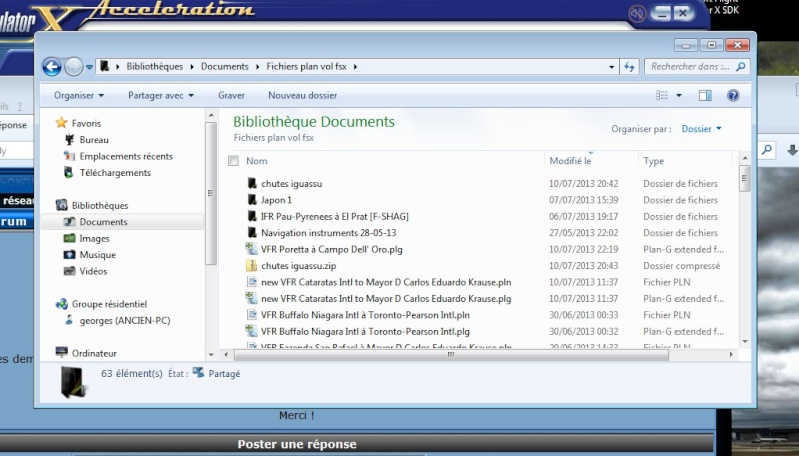
Task: Open recent locations dropdown beside nav arrows
Action: click(89, 67)
